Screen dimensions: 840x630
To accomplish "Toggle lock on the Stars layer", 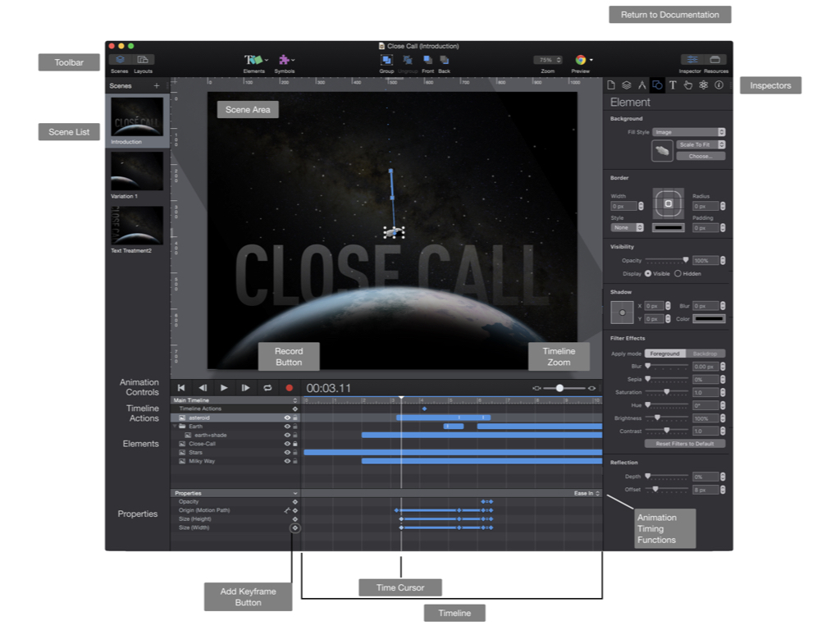I will (295, 452).
